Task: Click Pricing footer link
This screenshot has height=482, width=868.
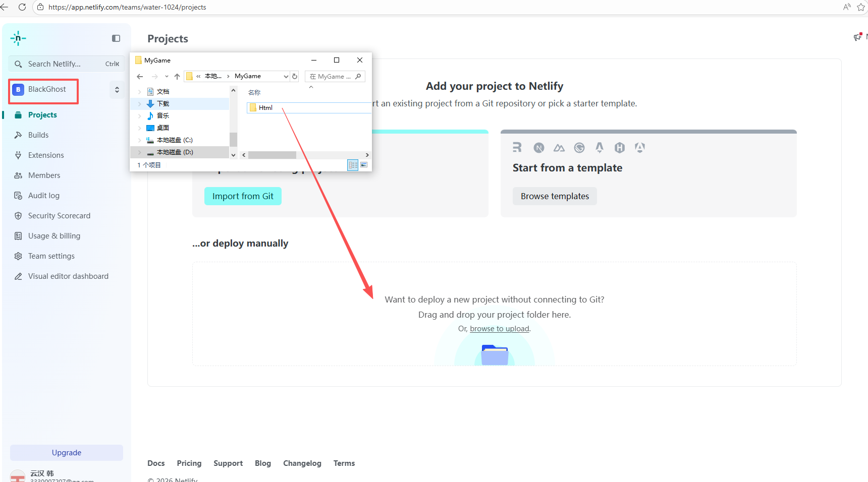Action: tap(189, 463)
